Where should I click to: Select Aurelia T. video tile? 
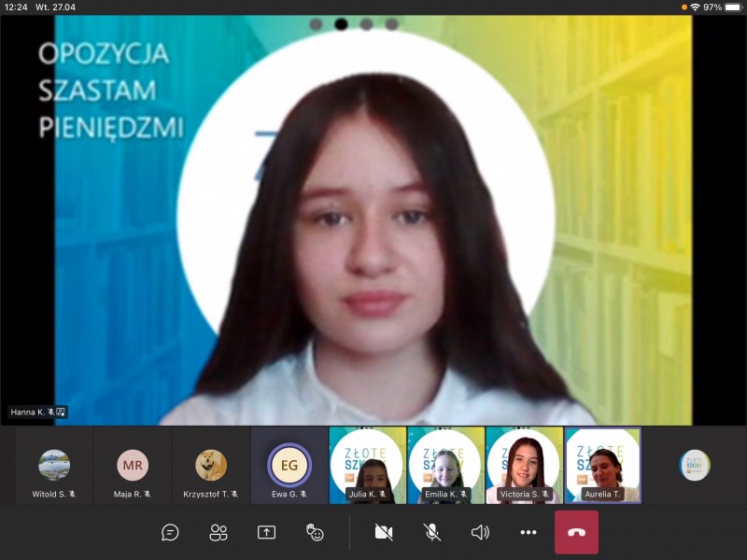(602, 465)
